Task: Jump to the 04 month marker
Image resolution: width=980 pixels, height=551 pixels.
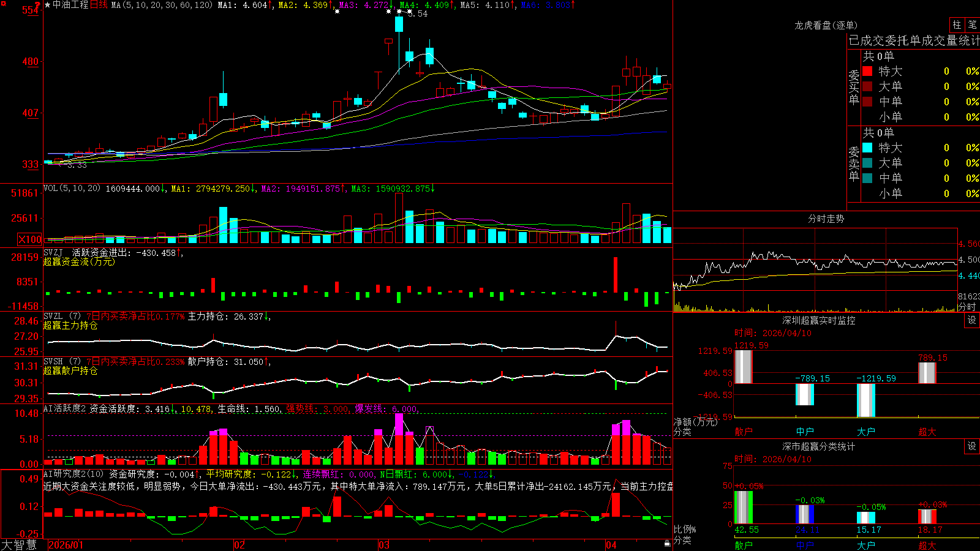Action: 611,545
